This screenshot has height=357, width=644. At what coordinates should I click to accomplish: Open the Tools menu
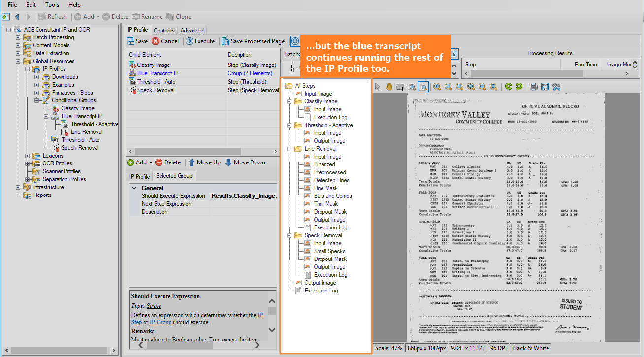[x=52, y=5]
